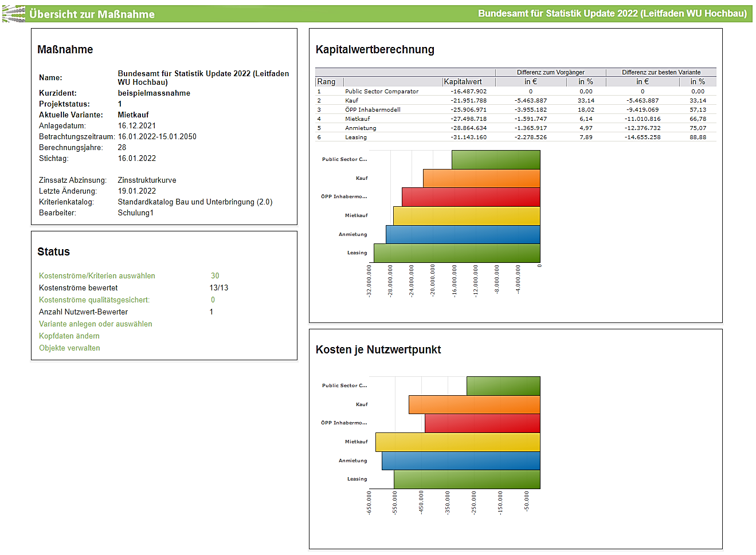
Task: Click the blue Anmietung bar in Kapitalwert chart
Action: [463, 234]
